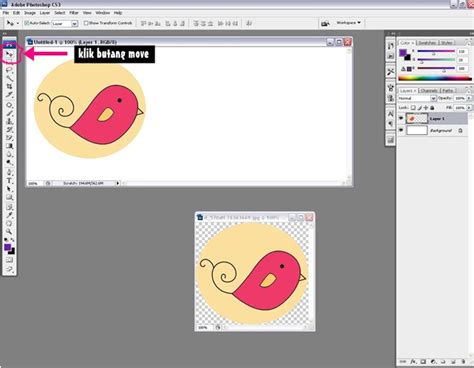Change screen mode button in toolbox
The height and width of the screenshot is (368, 474).
(10, 269)
